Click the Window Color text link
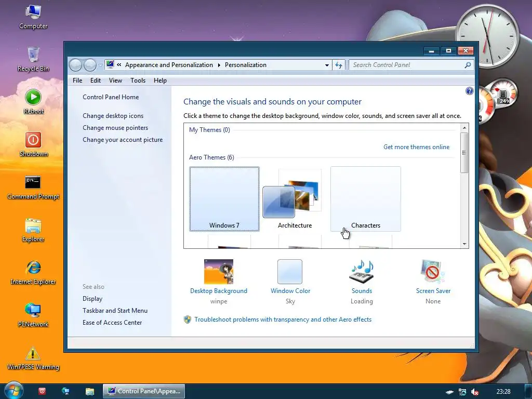The height and width of the screenshot is (399, 532). click(290, 291)
